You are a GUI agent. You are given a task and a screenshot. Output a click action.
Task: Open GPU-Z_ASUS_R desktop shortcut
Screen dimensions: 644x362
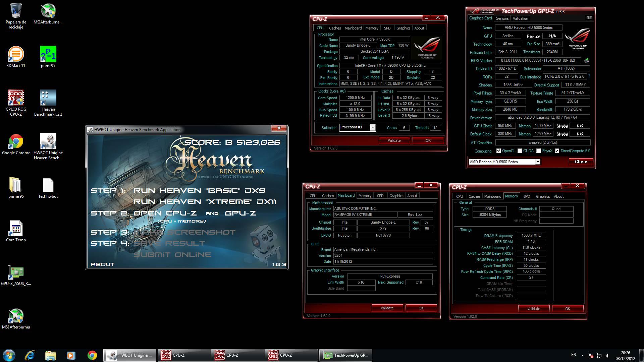(x=16, y=275)
